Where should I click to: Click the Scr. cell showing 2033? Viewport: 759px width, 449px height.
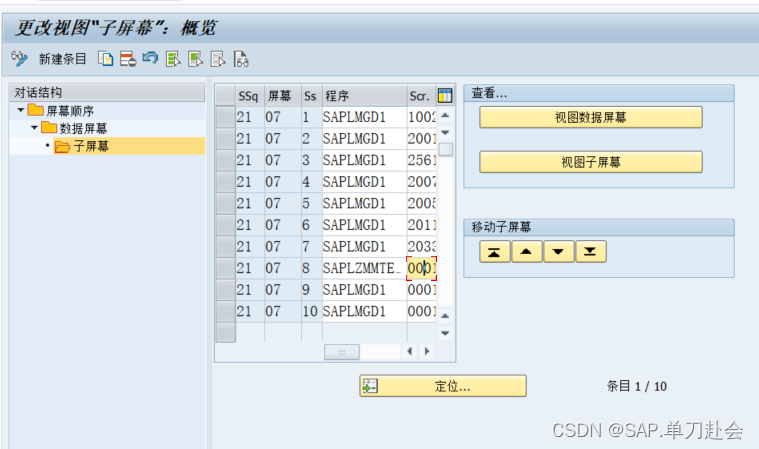(x=422, y=246)
